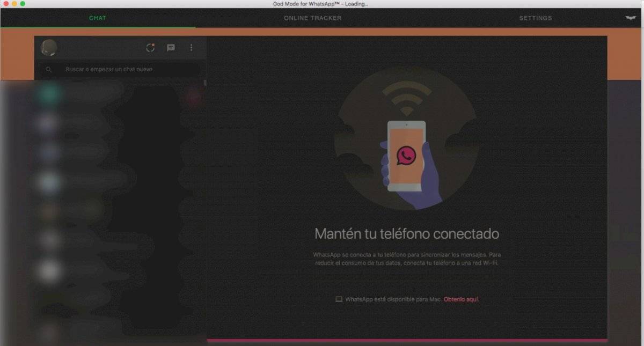Open the profile avatar photo
Screen dimensions: 644x346
click(x=49, y=48)
